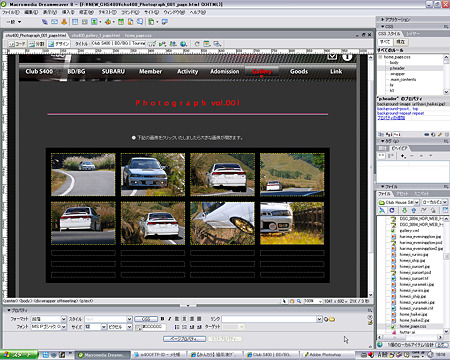Toggle Ordered List in Properties panel
This screenshot has height=360, width=450.
click(x=184, y=327)
